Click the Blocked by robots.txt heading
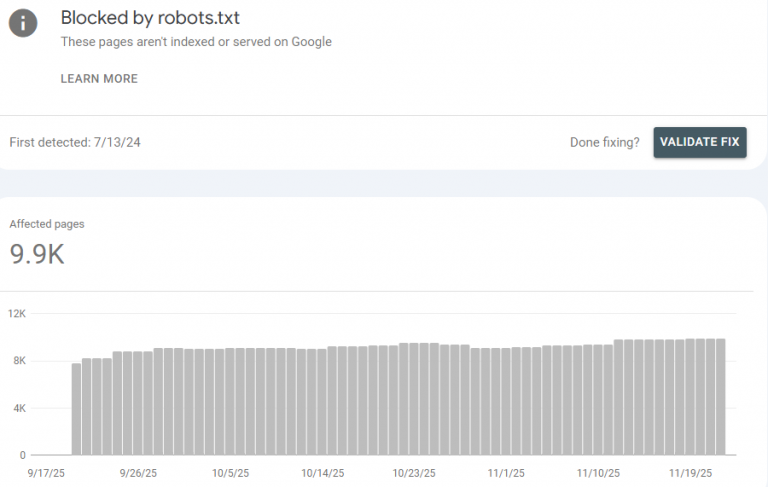The width and height of the screenshot is (768, 487). coord(150,17)
